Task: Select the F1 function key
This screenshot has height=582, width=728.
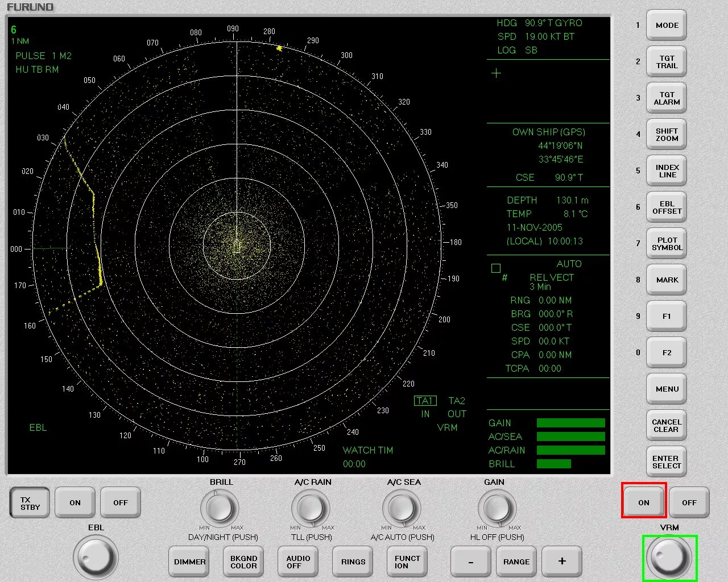Action: [667, 317]
